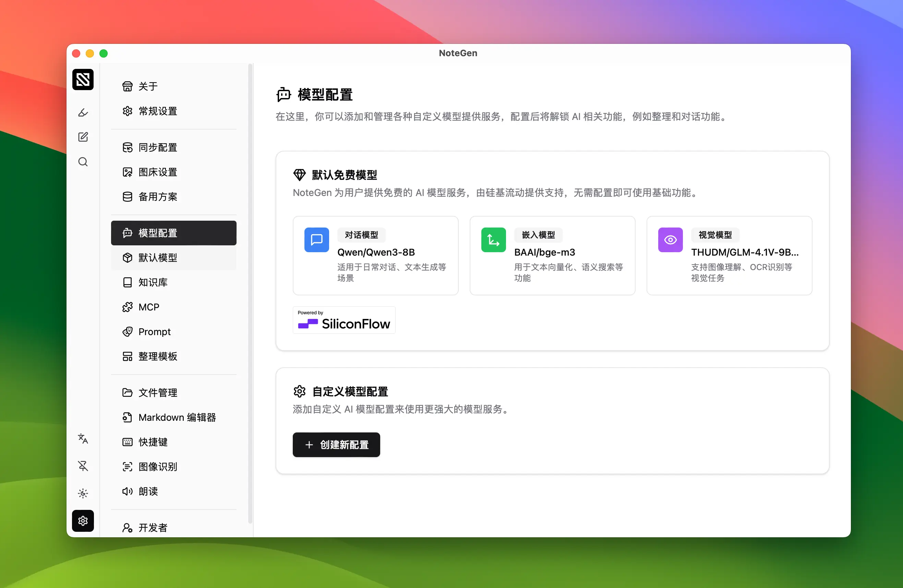903x588 pixels.
Task: Toggle the window pin icon
Action: point(83,466)
